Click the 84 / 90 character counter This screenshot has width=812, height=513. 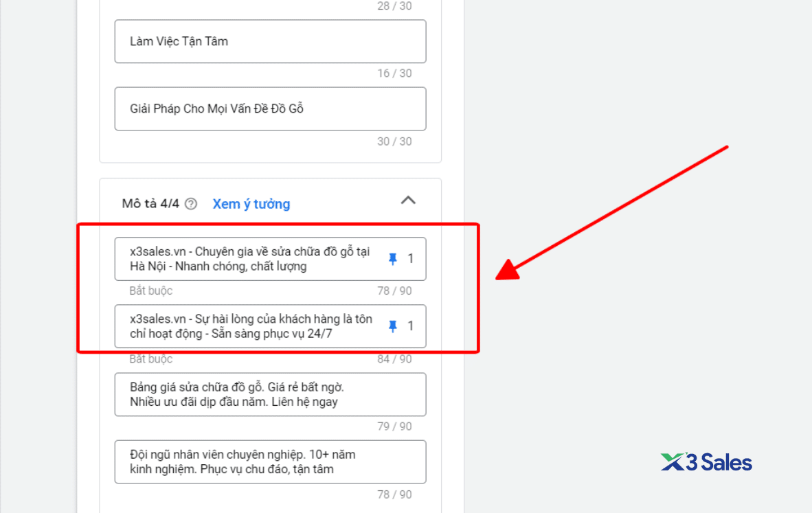(x=394, y=358)
